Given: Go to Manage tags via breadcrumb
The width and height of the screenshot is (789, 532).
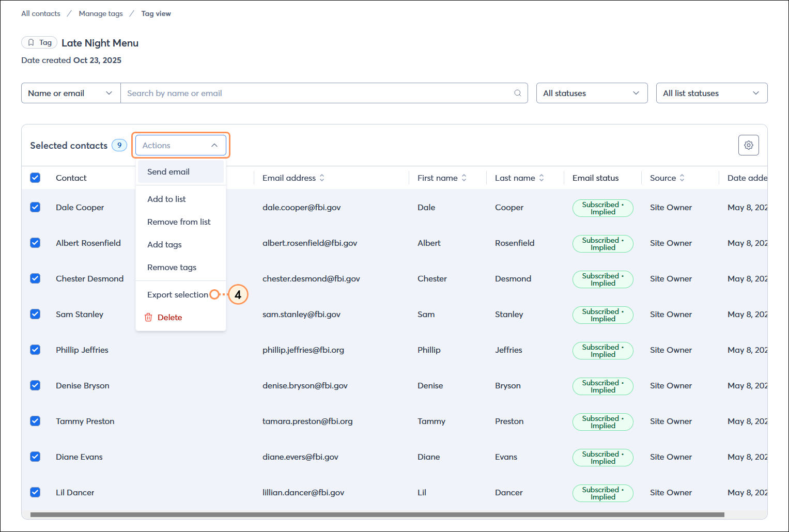Looking at the screenshot, I should pos(101,13).
